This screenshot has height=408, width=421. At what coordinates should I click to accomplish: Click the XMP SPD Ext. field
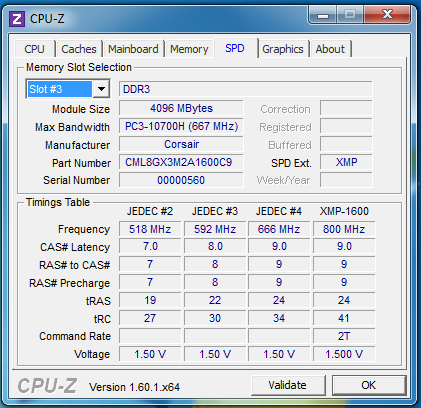(346, 162)
